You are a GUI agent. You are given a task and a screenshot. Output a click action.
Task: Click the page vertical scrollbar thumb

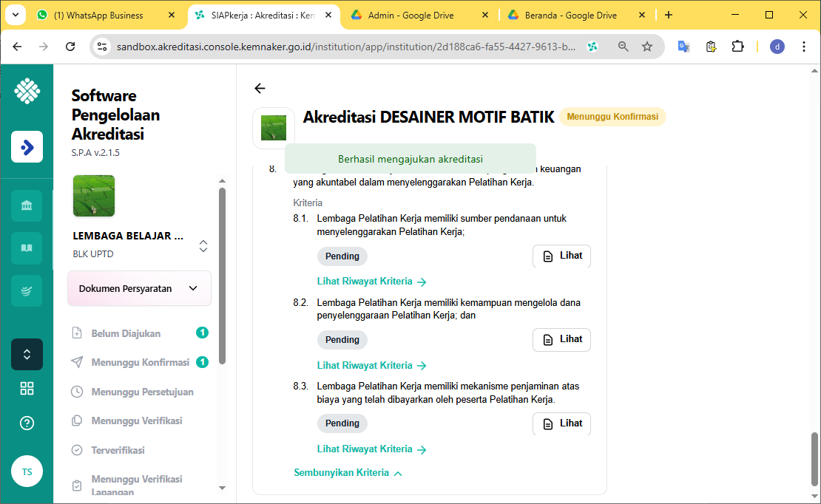point(814,457)
